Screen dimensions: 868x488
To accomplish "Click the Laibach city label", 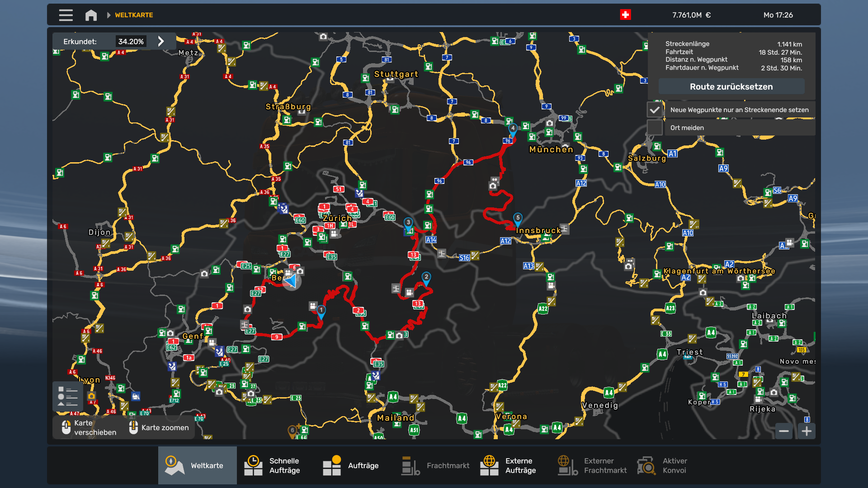I will click(769, 316).
